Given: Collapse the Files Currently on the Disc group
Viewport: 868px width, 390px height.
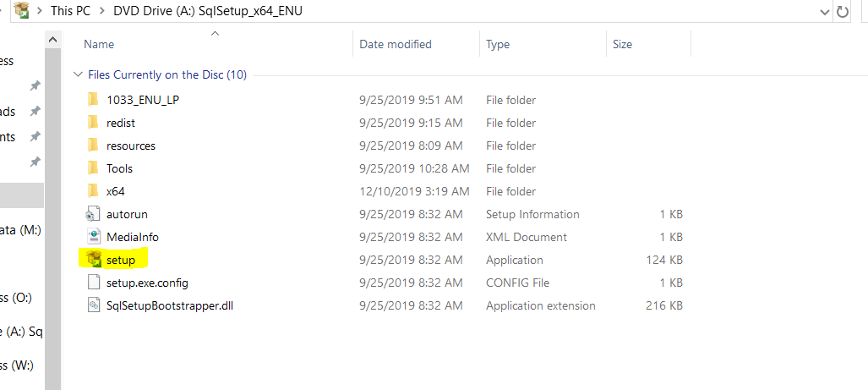Looking at the screenshot, I should coord(77,74).
